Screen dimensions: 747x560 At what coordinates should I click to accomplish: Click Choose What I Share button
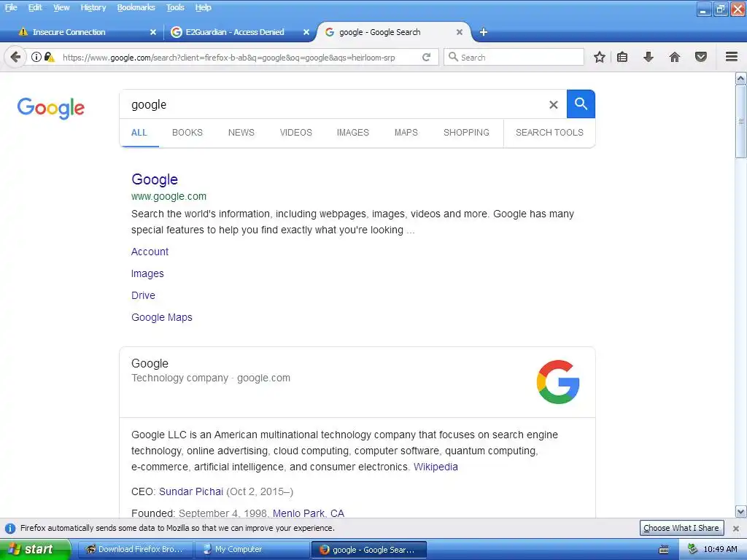[681, 528]
